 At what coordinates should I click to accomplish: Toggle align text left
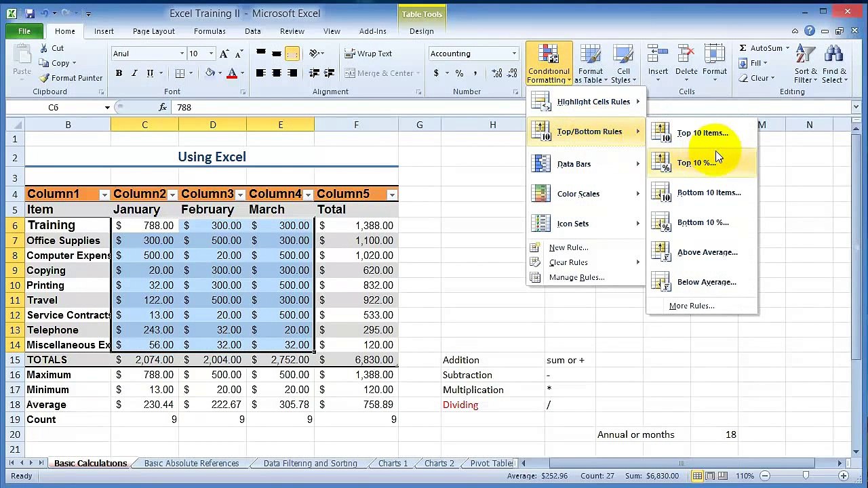tap(260, 73)
